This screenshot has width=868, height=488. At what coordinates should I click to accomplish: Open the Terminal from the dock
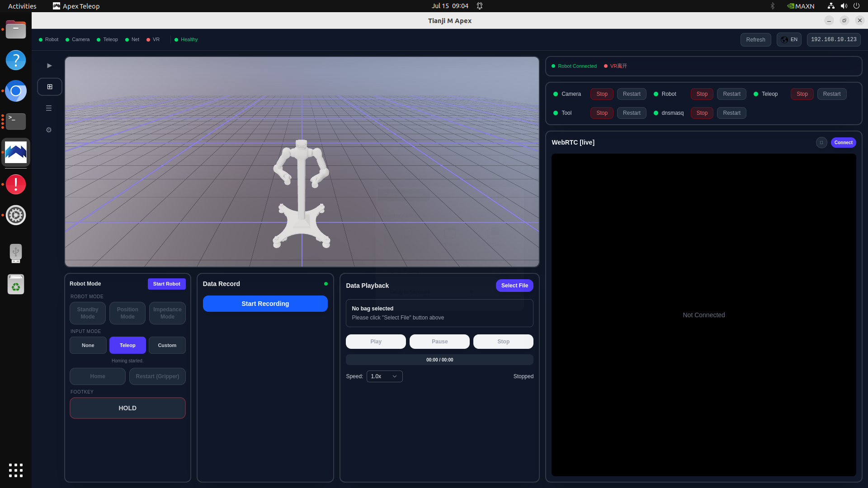[16, 121]
